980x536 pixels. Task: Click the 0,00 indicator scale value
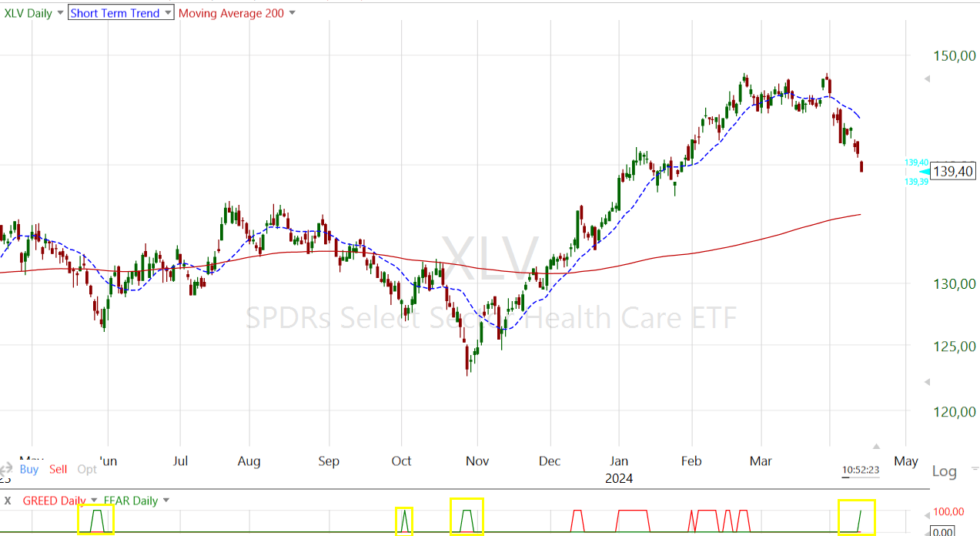(943, 531)
